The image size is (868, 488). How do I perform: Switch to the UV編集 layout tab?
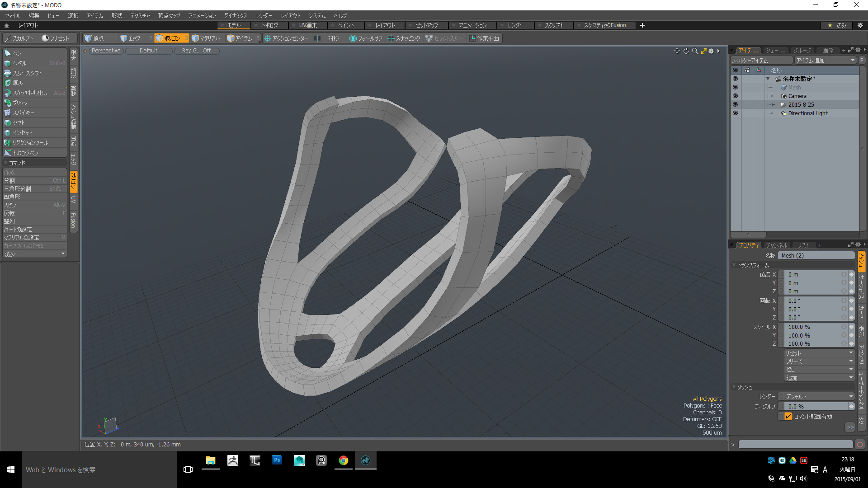click(x=307, y=25)
